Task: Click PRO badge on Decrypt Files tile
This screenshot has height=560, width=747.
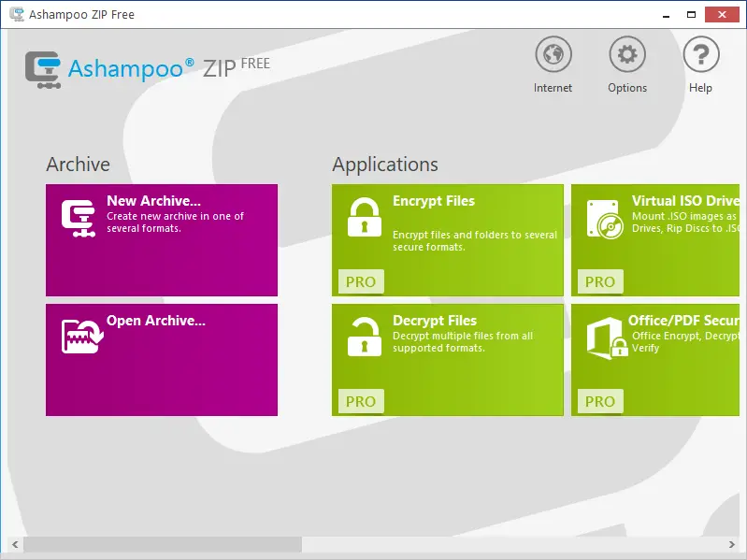Action: tap(361, 401)
